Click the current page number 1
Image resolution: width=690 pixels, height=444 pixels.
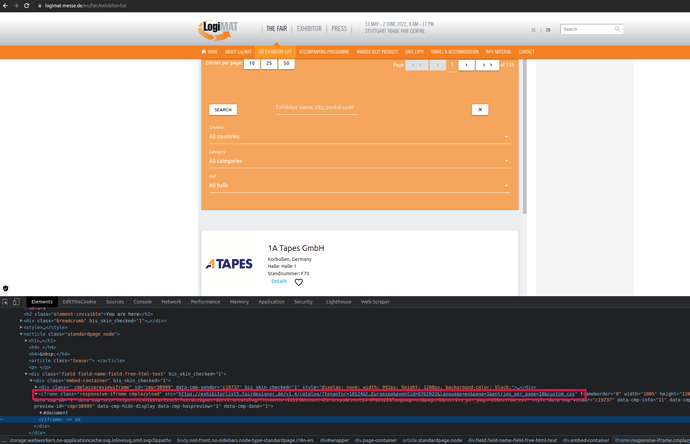tap(452, 65)
